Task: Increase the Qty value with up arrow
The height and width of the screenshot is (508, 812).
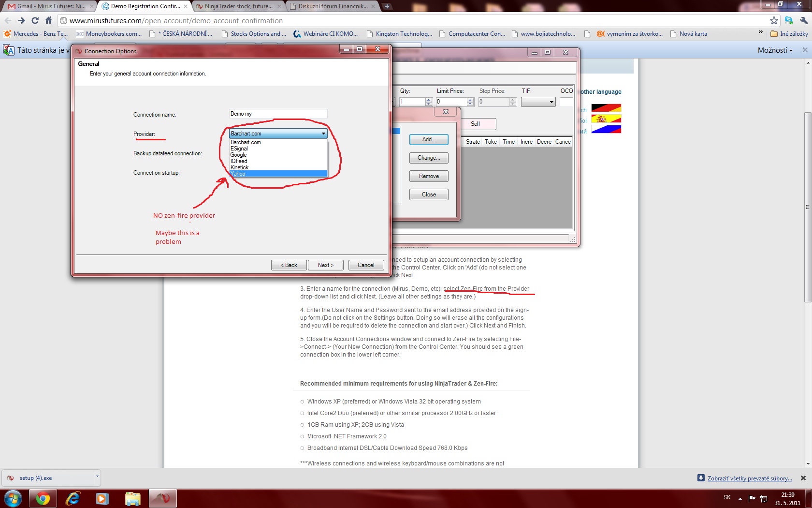Action: click(429, 100)
